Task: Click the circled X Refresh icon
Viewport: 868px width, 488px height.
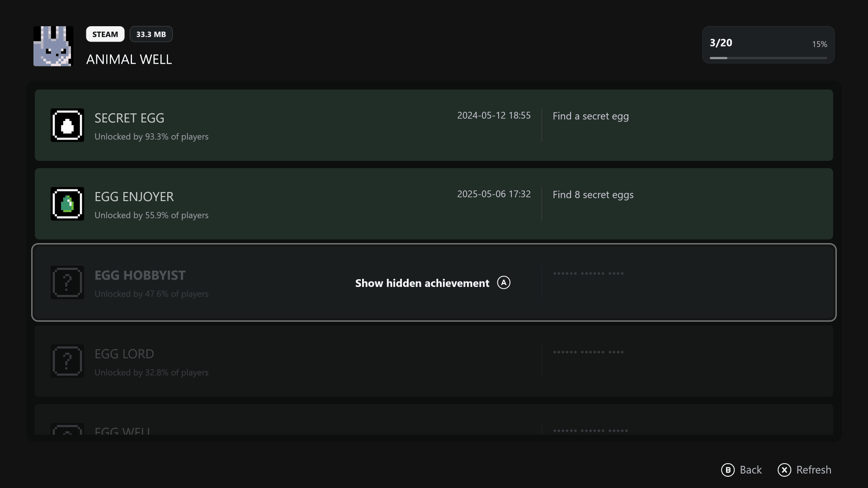Action: click(784, 470)
